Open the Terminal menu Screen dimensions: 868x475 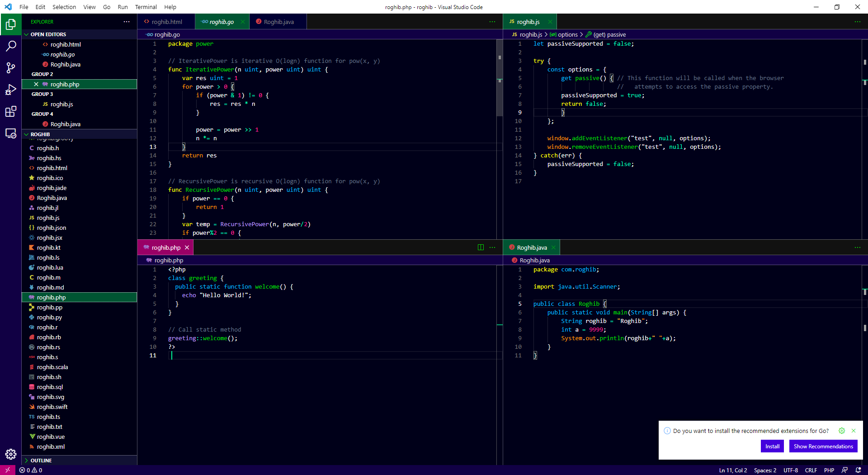tap(146, 7)
